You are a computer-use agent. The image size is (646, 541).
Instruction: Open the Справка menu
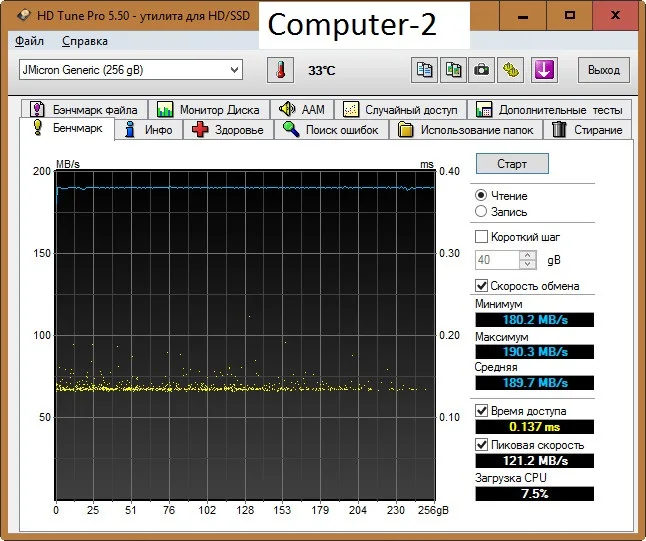[85, 41]
